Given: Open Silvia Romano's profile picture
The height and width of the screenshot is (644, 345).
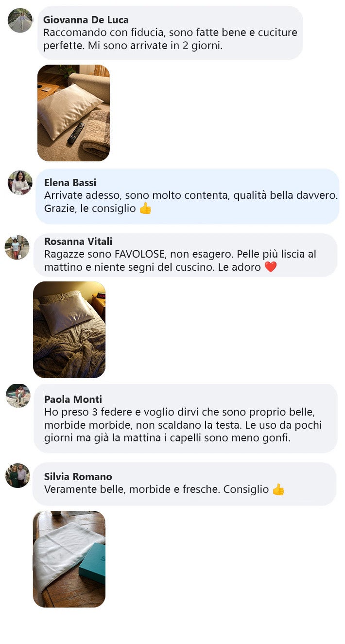Looking at the screenshot, I should (x=17, y=475).
